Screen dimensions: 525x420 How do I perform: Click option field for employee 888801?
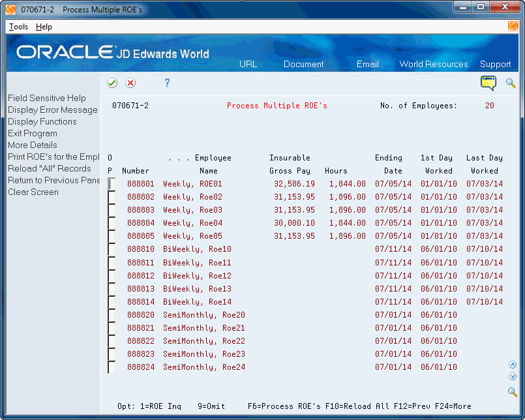(x=112, y=184)
